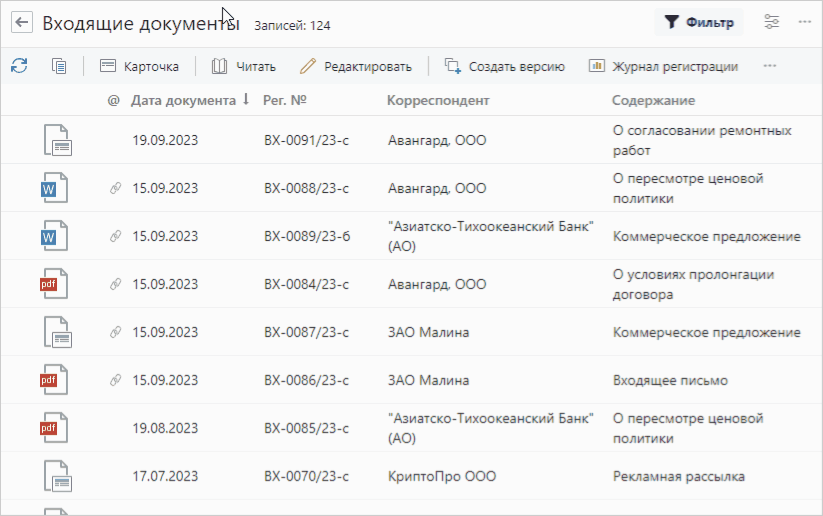
Task: Click Создать версию button
Action: tap(505, 66)
